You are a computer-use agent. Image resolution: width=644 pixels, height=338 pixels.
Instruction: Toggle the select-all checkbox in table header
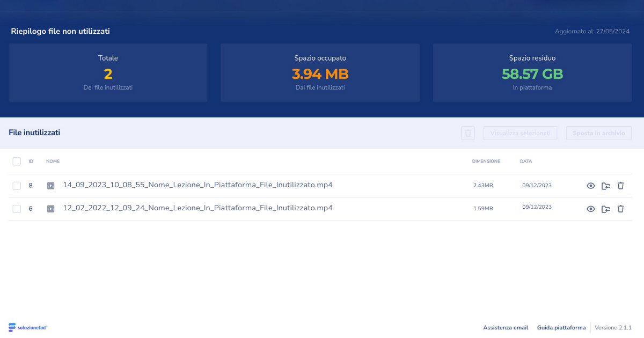pyautogui.click(x=17, y=161)
